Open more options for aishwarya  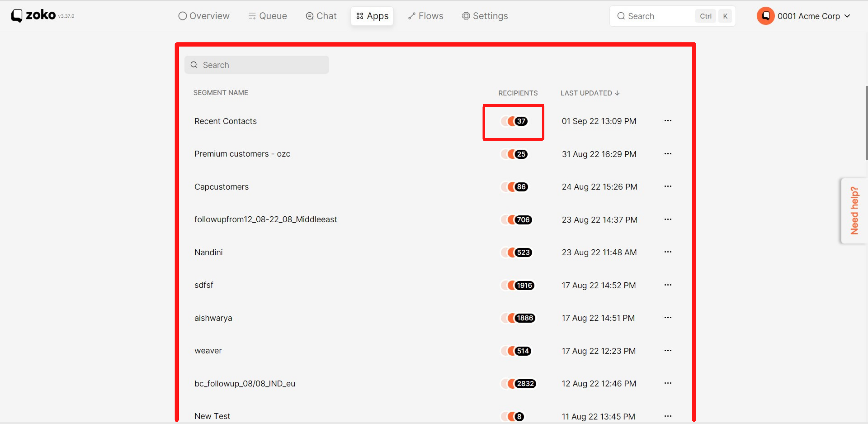coord(668,318)
